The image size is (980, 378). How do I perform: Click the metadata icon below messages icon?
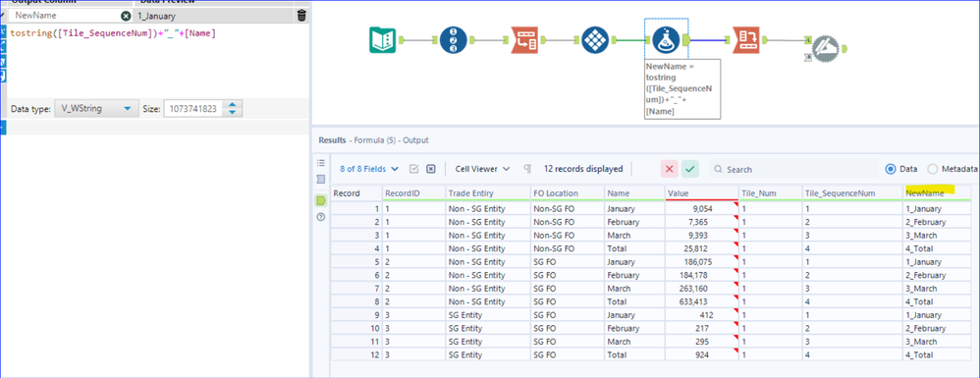(x=321, y=180)
